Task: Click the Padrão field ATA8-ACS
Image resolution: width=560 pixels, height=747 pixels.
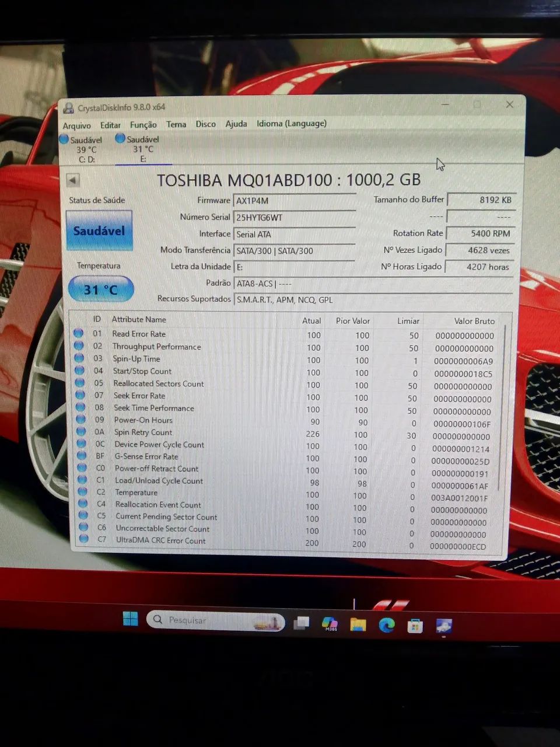Action: coord(373,283)
